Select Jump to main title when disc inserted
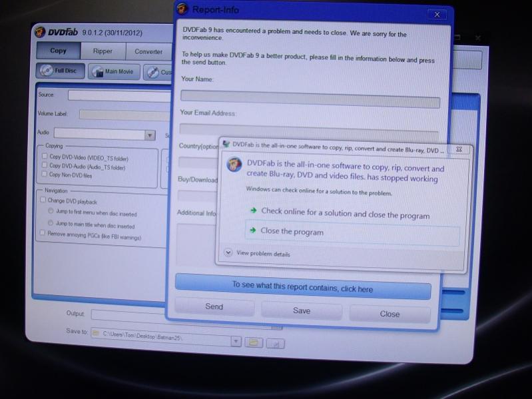This screenshot has height=399, width=532. coord(51,222)
